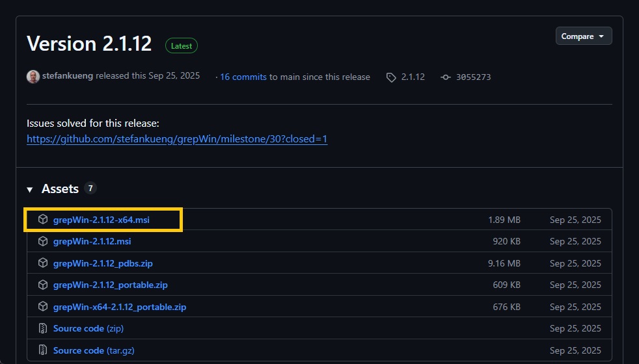The width and height of the screenshot is (639, 364).
Task: Download Source code (tar.gz)
Action: (93, 350)
